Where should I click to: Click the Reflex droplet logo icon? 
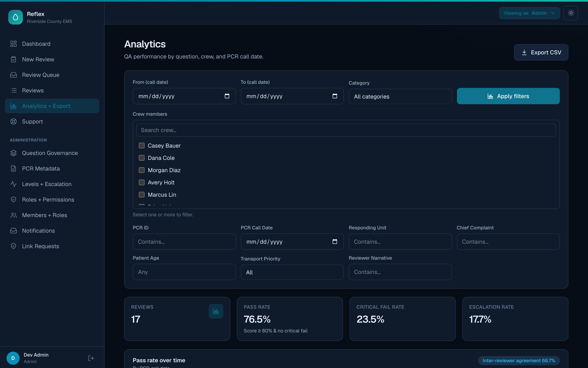tap(15, 17)
